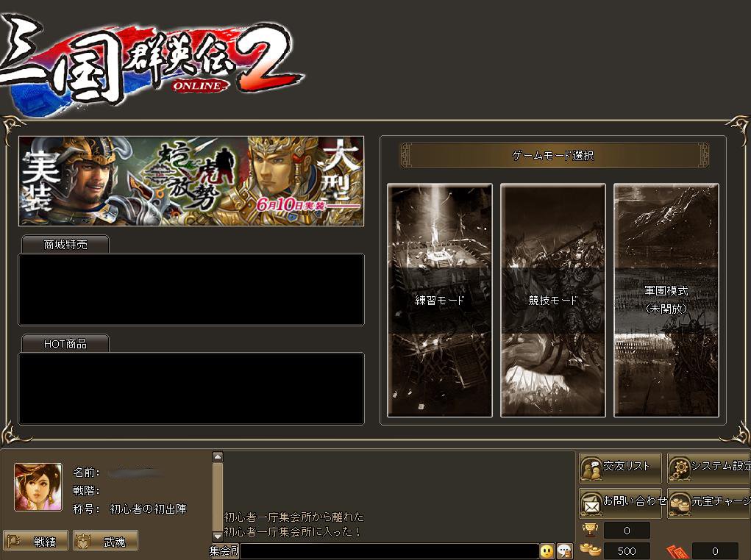Switch to the HOT商品 tab
This screenshot has height=560, width=751.
pyautogui.click(x=65, y=344)
